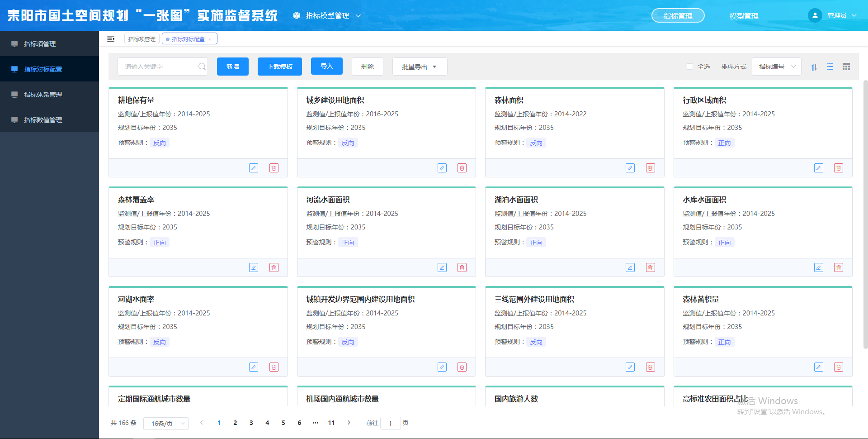Viewport: 868px width, 439px height.
Task: Toggle sort order ascending/descending icon
Action: pos(814,67)
